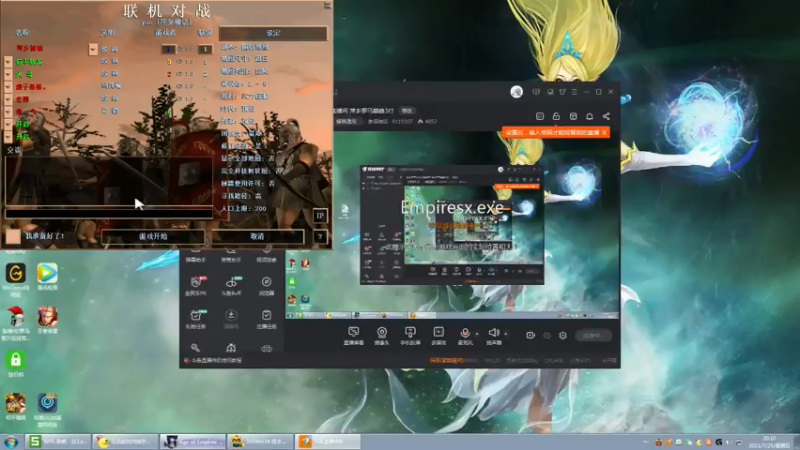Image resolution: width=800 pixels, height=450 pixels.
Task: Click the yellow number 3 player color
Action: [169, 62]
